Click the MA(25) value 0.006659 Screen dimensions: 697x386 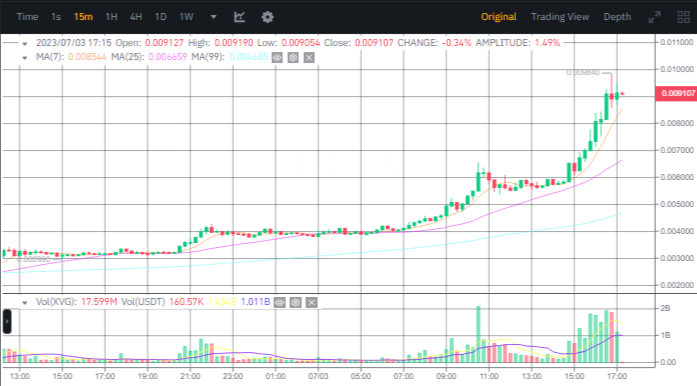[168, 57]
